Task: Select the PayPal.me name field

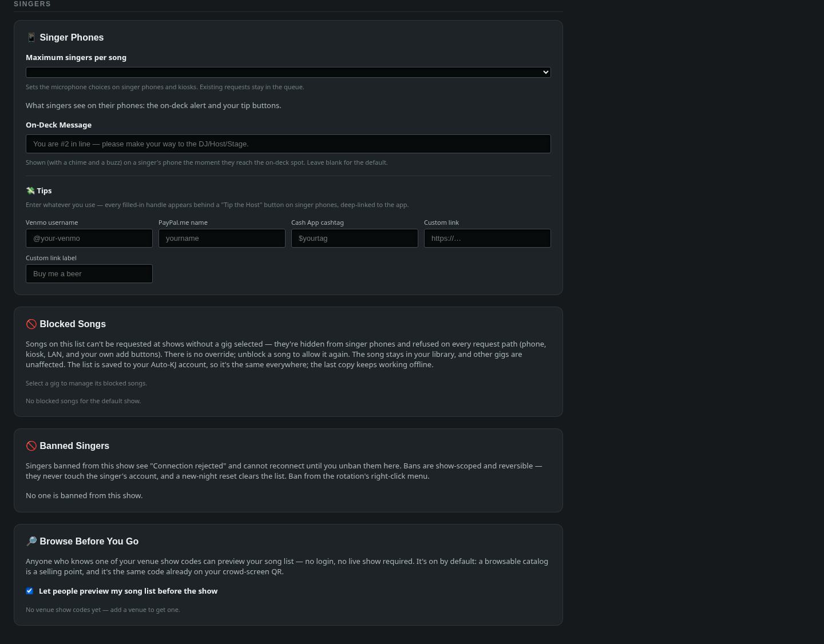Action: (222, 238)
